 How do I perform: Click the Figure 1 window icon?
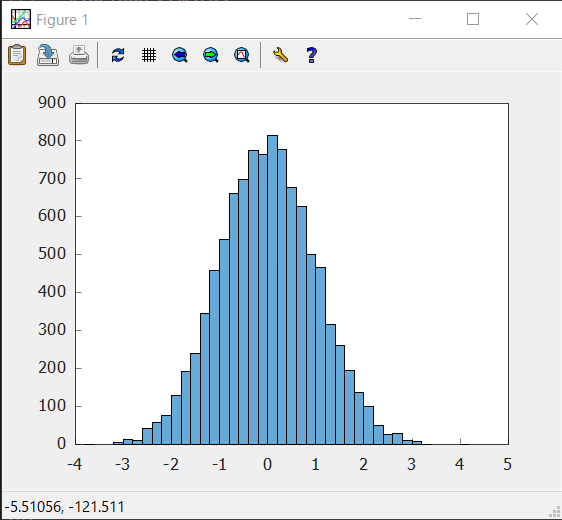point(21,19)
